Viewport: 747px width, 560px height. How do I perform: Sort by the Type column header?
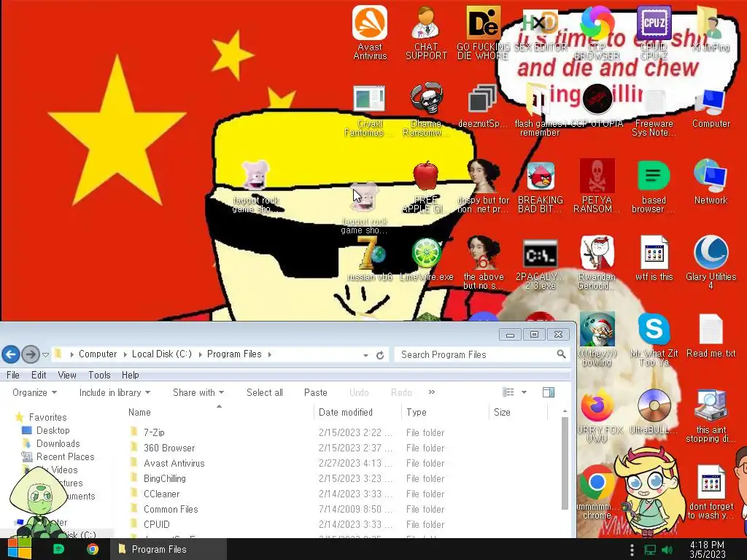445,412
